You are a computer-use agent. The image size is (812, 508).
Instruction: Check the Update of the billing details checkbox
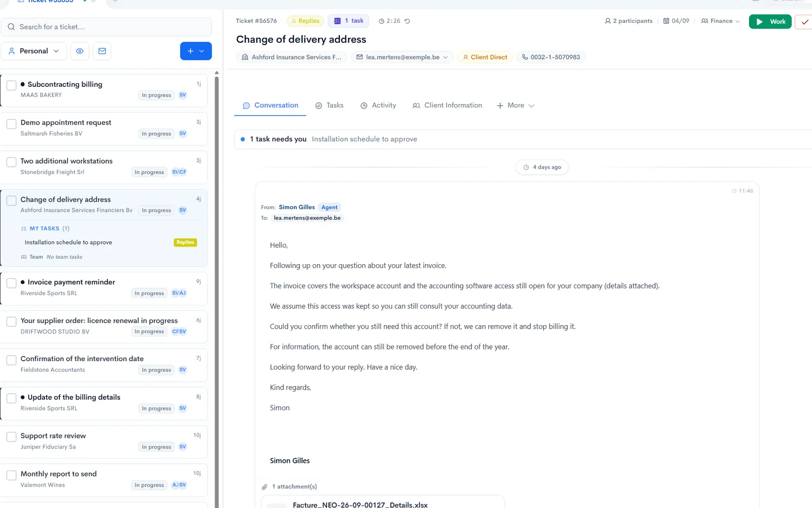[x=11, y=398]
